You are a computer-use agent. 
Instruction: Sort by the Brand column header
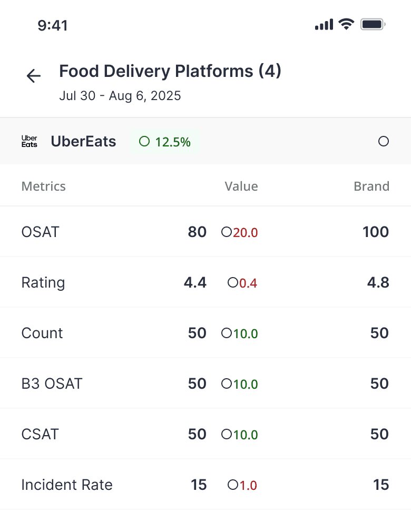(x=371, y=186)
